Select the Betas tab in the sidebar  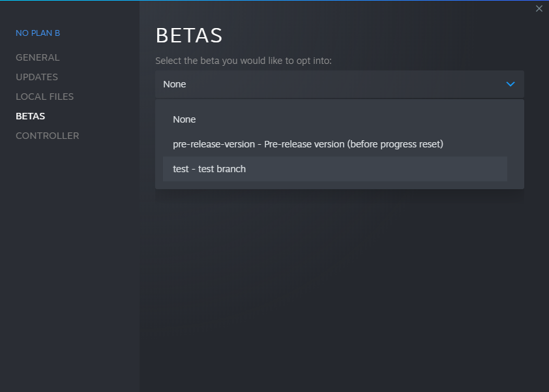[30, 116]
